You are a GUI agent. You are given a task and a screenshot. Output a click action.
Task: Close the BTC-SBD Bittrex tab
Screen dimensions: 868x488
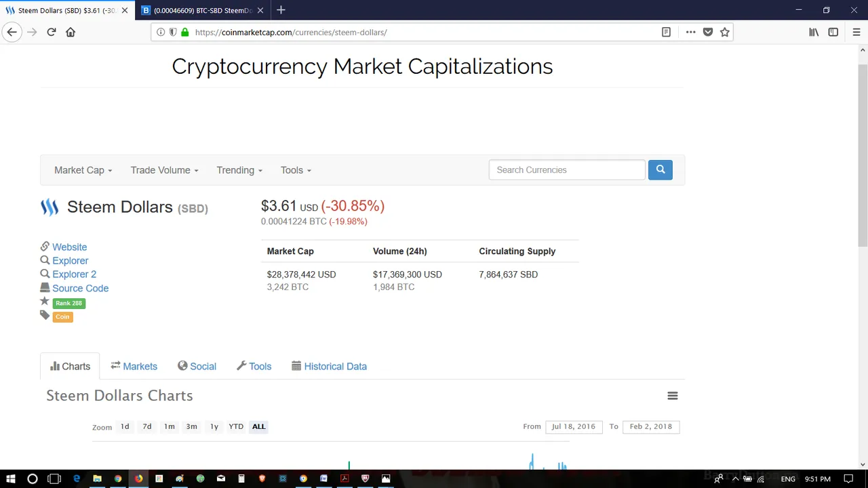260,10
